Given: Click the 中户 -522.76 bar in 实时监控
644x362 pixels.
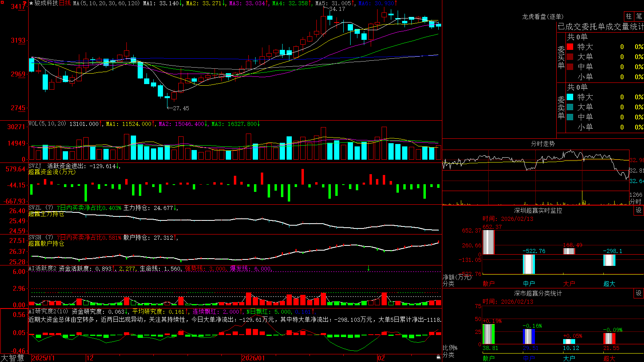Looking at the screenshot, I should click(x=529, y=264).
